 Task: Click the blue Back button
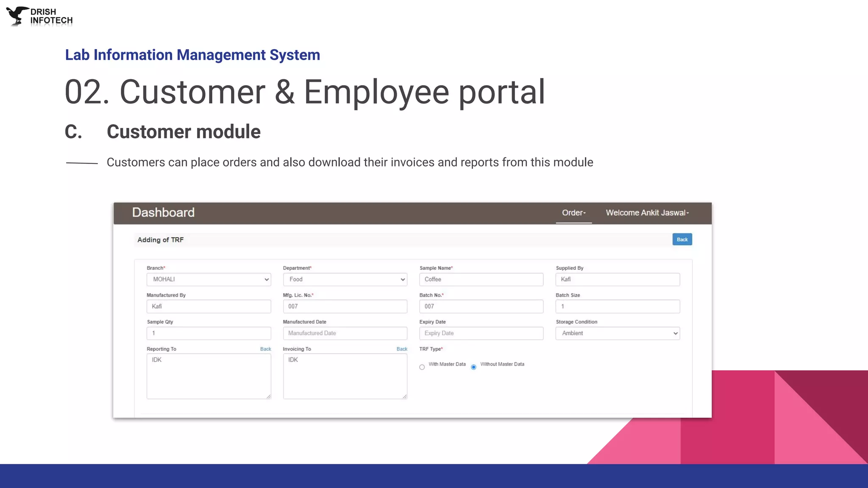682,239
